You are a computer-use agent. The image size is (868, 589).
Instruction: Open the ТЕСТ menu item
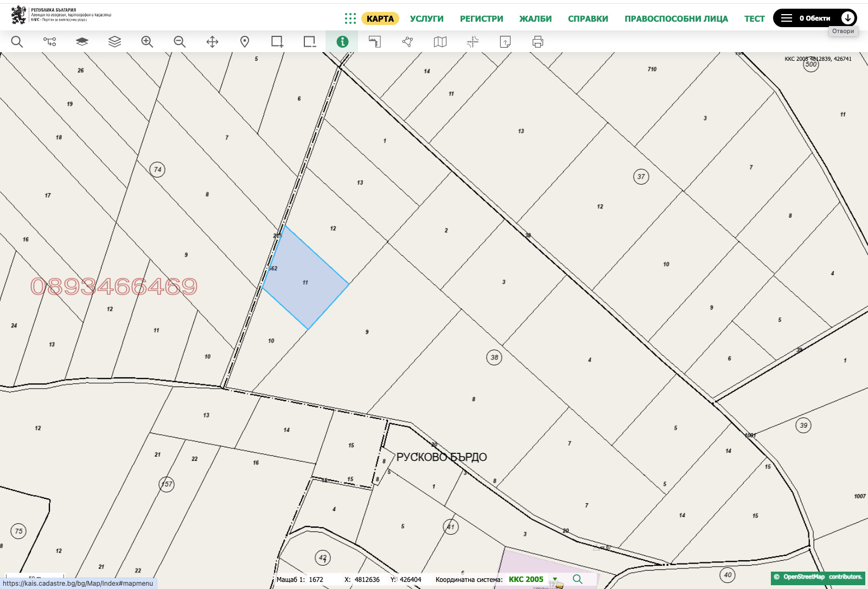pos(755,18)
